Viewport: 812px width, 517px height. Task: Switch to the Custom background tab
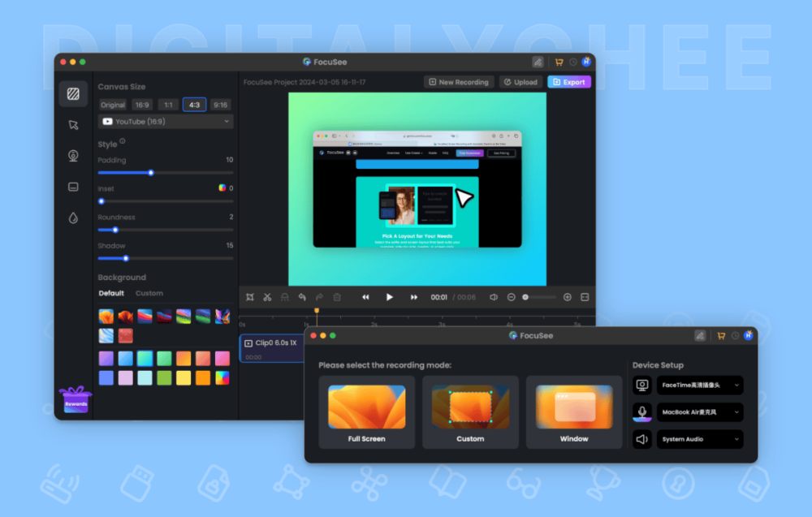coord(149,293)
